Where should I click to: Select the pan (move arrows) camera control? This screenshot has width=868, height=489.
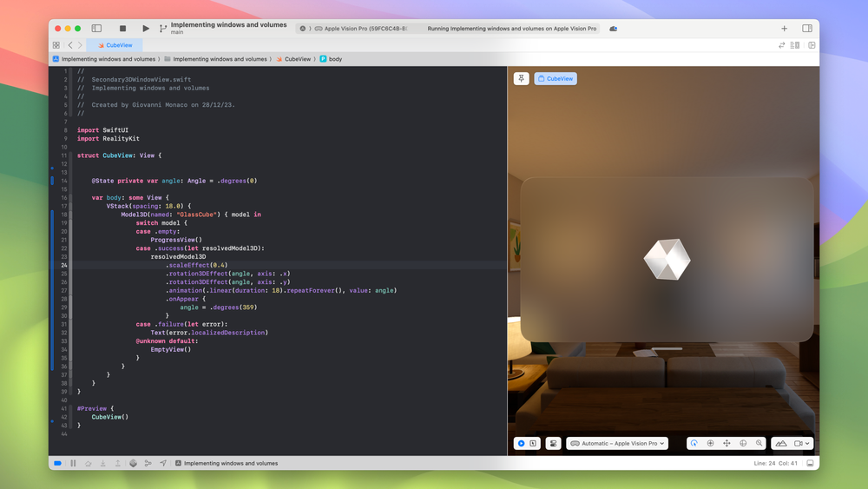[x=727, y=443]
